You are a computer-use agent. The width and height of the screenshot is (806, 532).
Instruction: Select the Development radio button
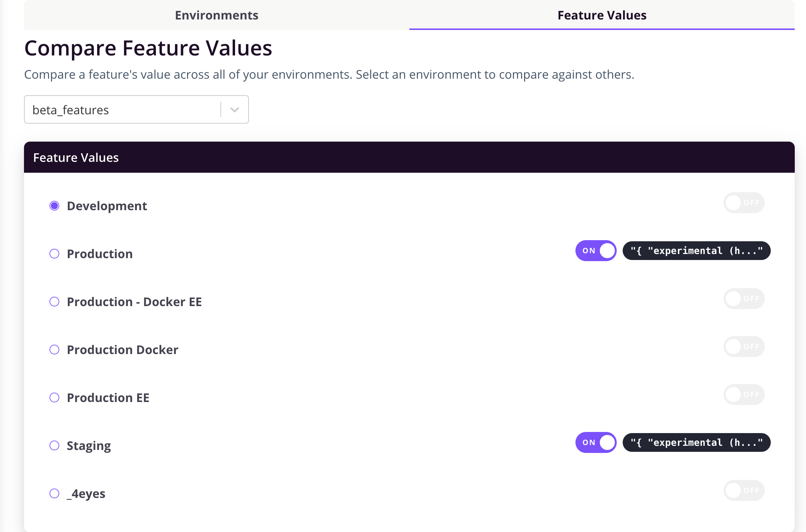[x=54, y=206]
